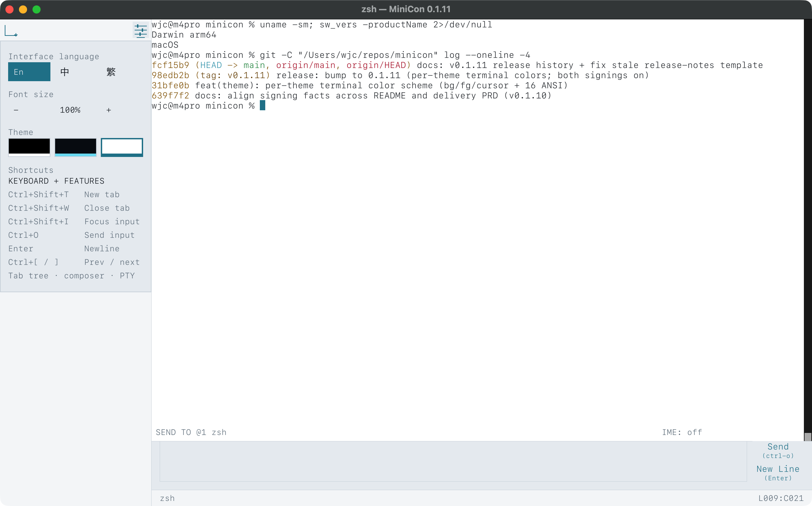
Task: Click the Darwin arm64 output line
Action: pyautogui.click(x=184, y=35)
